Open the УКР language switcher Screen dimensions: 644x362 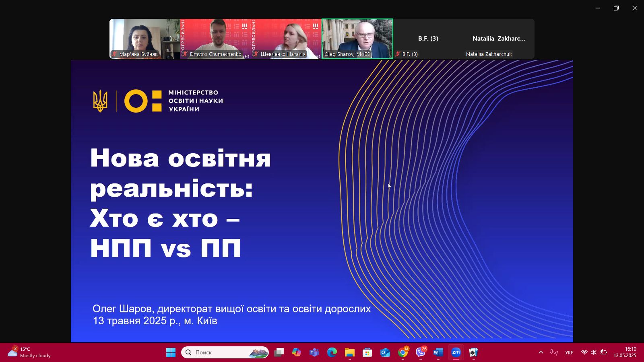[569, 352]
